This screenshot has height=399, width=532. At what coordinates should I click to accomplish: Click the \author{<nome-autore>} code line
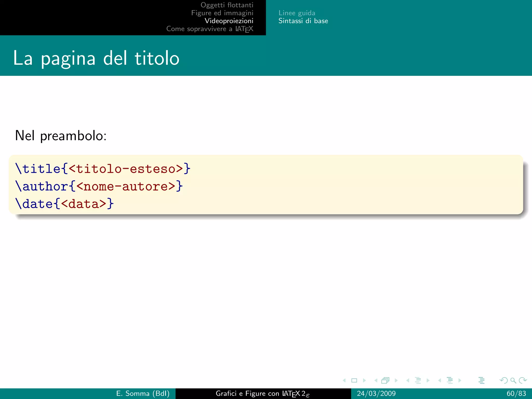point(99,186)
